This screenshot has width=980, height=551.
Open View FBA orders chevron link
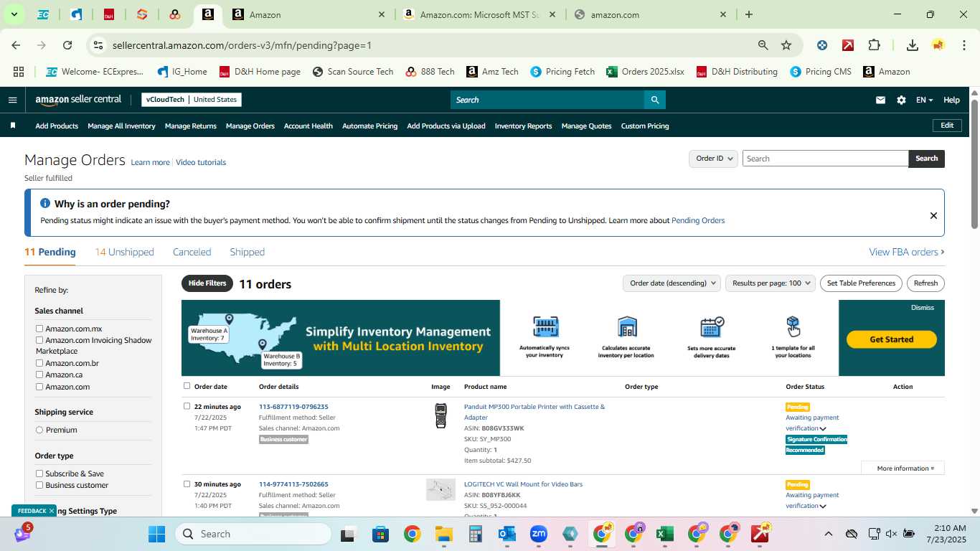click(907, 252)
